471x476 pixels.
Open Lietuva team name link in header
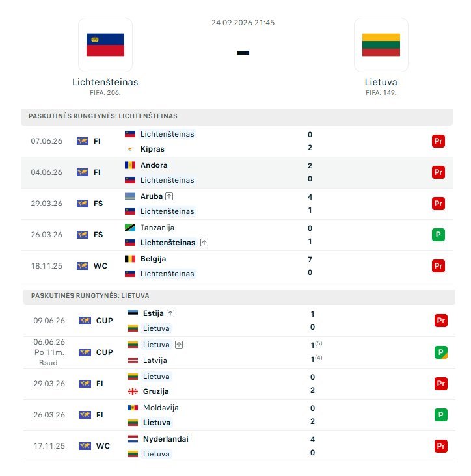(381, 82)
